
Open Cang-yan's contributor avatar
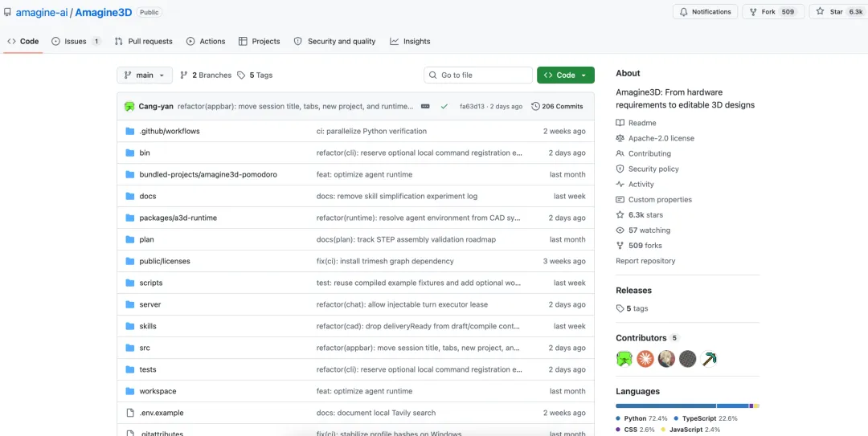(x=624, y=359)
